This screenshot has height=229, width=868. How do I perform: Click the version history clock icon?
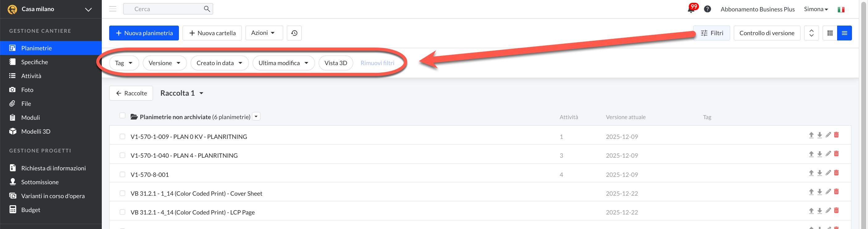(x=294, y=33)
